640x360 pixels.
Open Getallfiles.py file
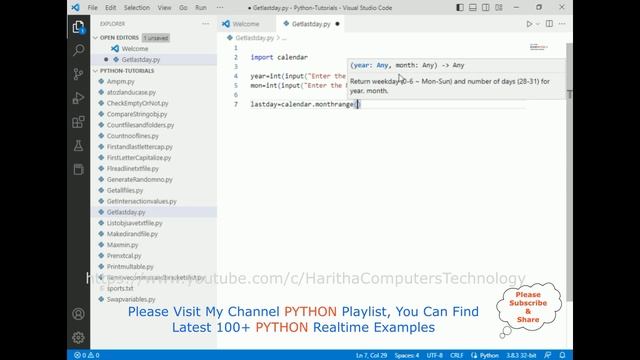pyautogui.click(x=125, y=190)
